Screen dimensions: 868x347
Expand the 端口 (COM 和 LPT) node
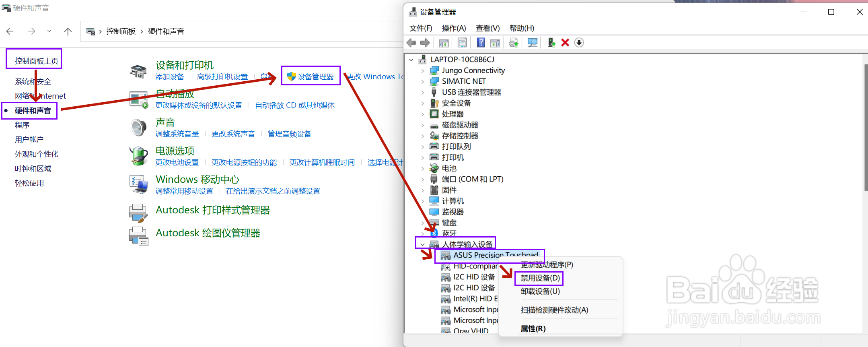422,179
